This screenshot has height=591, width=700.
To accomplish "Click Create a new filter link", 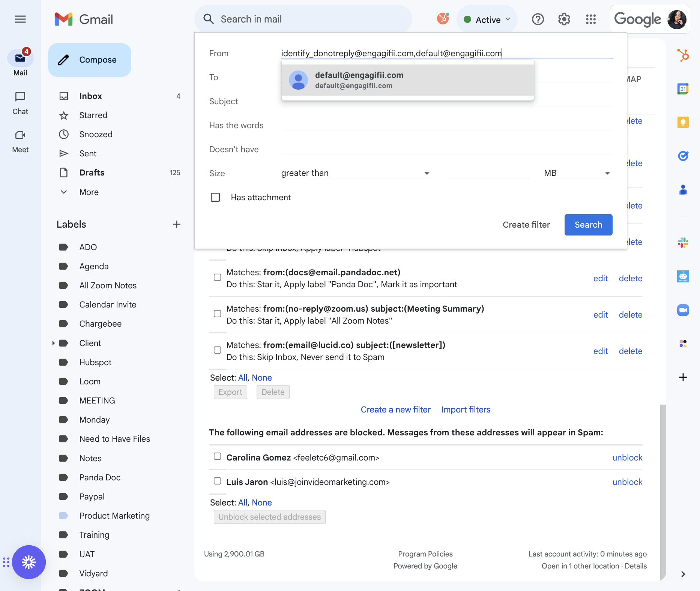I will pos(395,409).
